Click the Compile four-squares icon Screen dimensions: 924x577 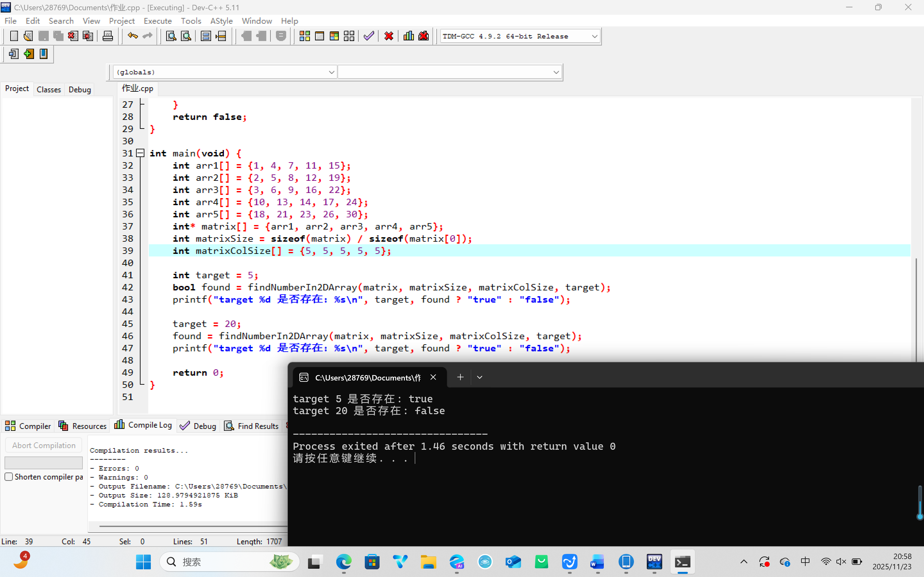(x=304, y=36)
